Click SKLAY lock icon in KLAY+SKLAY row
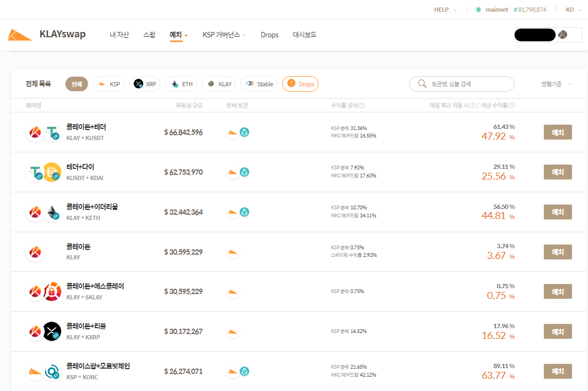This screenshot has width=588, height=391. point(52,291)
